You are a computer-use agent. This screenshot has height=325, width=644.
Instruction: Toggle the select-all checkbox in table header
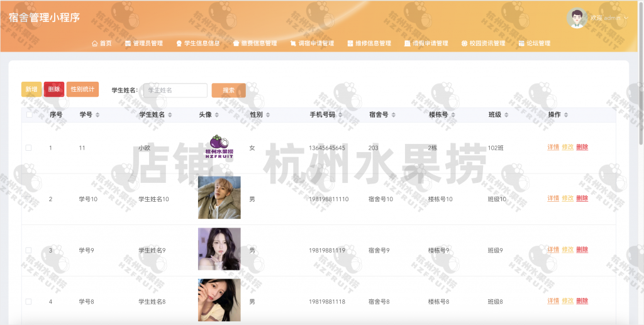point(29,114)
